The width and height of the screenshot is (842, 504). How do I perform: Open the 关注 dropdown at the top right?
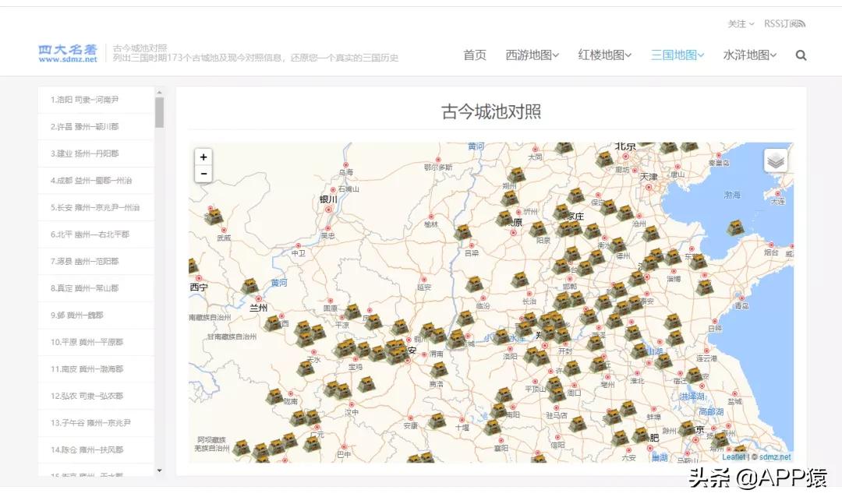pos(738,23)
